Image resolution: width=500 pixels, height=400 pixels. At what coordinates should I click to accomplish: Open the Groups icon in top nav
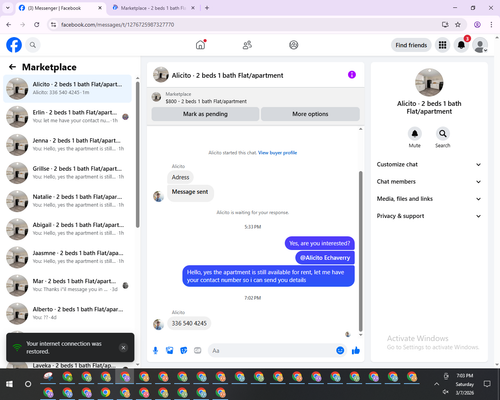click(x=294, y=45)
